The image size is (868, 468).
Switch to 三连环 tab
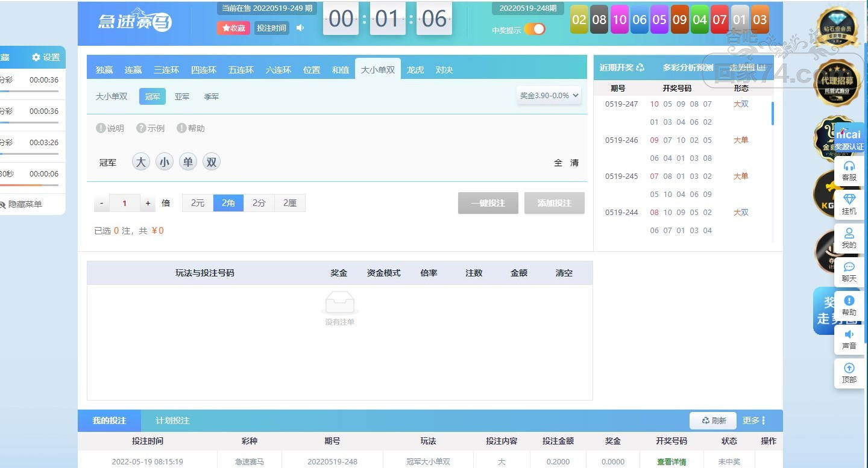pyautogui.click(x=166, y=70)
